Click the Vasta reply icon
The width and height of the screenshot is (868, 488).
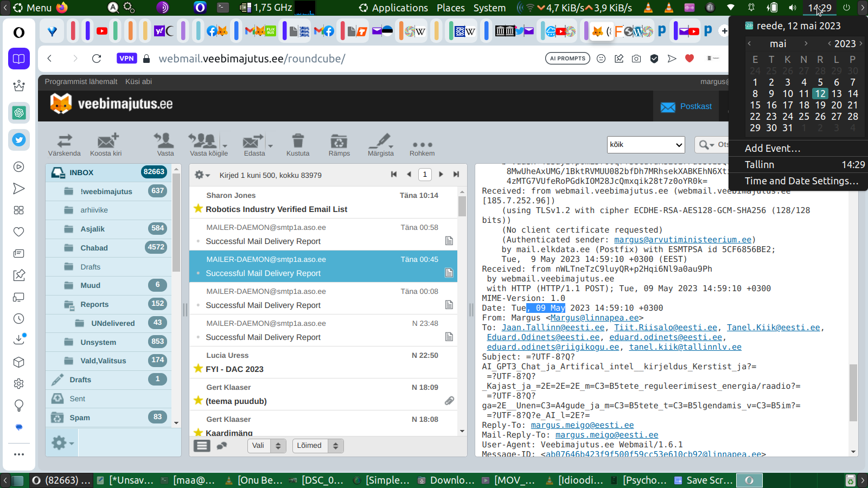pyautogui.click(x=165, y=142)
